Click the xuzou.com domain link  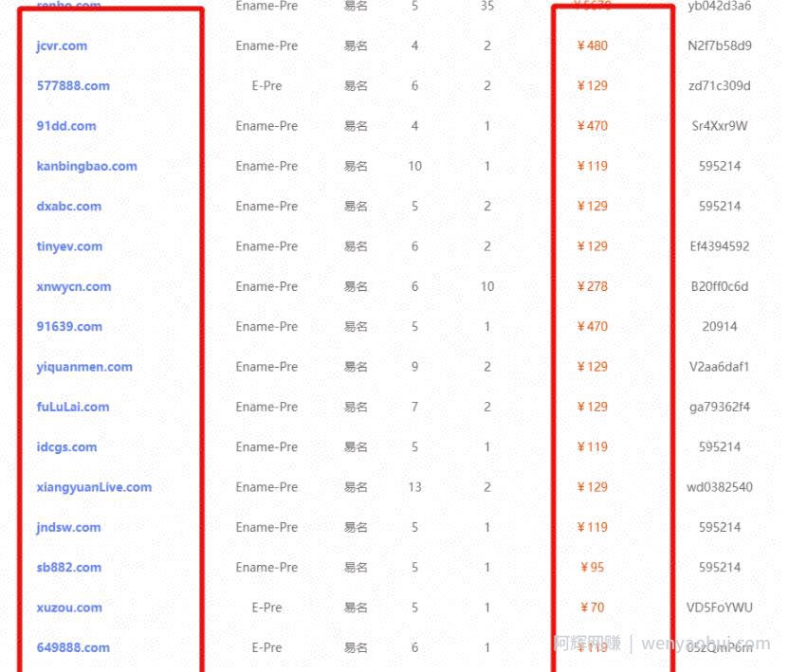pyautogui.click(x=69, y=608)
